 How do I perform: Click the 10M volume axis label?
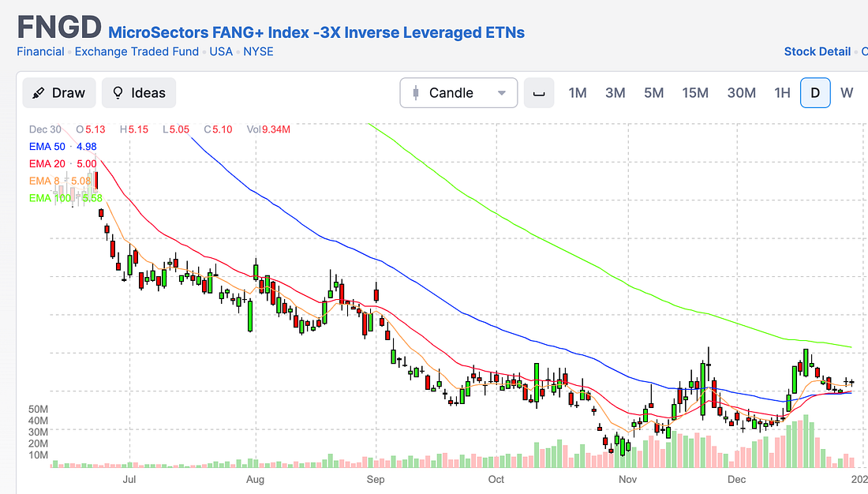tap(38, 455)
